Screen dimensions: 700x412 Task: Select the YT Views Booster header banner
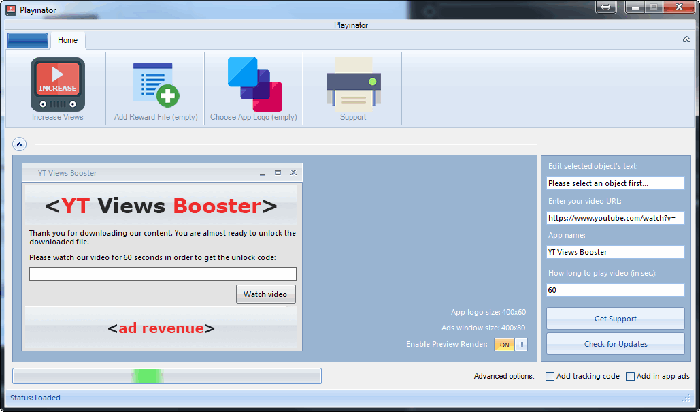click(161, 206)
